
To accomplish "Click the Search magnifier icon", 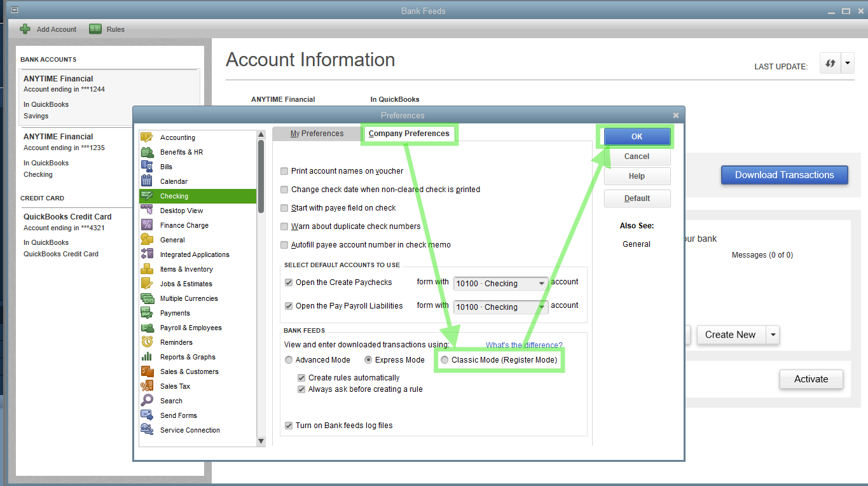I will 147,401.
